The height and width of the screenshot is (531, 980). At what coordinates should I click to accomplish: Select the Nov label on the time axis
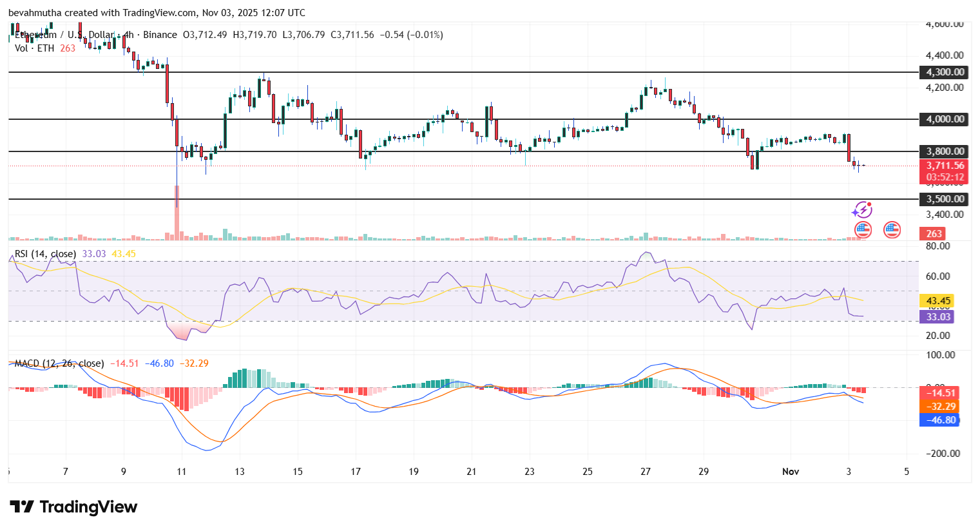pos(790,471)
